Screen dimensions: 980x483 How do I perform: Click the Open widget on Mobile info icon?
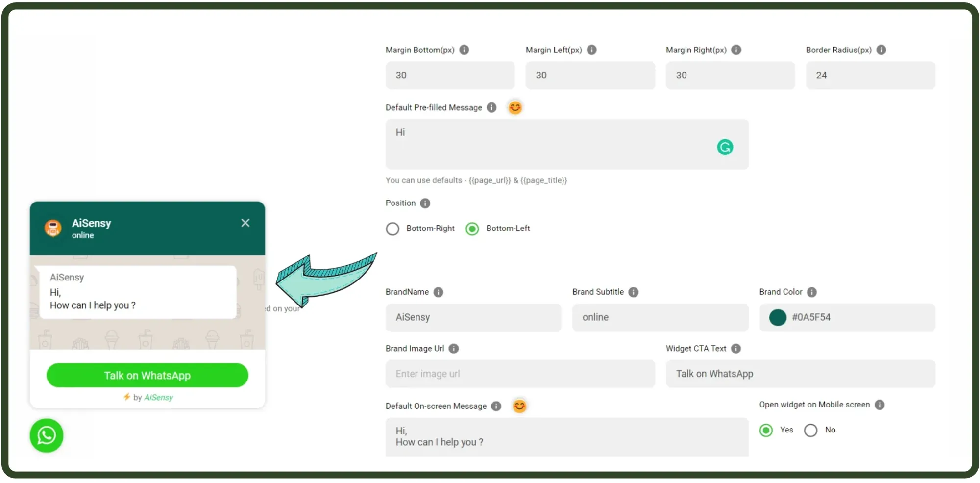880,405
